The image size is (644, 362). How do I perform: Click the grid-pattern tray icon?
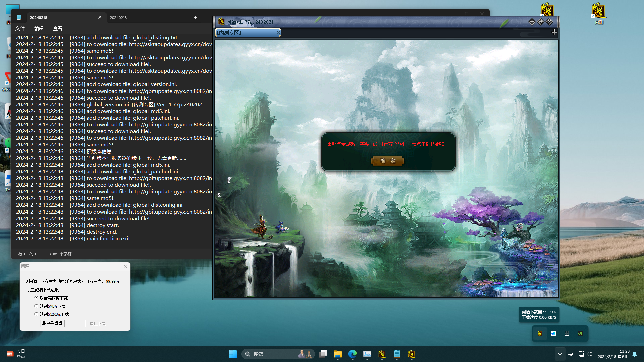tap(567, 334)
